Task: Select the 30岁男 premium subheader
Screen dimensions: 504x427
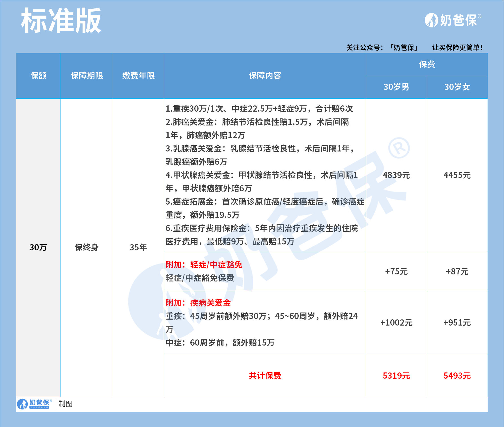Action: (x=396, y=87)
